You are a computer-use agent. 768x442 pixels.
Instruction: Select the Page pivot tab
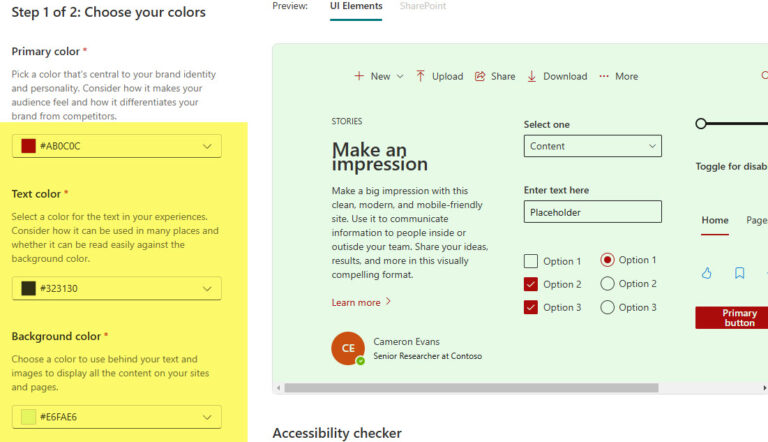click(x=757, y=220)
